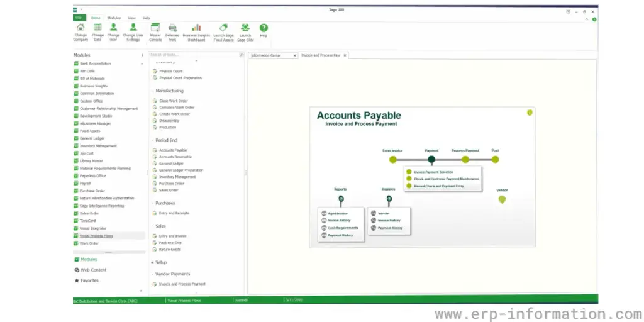The width and height of the screenshot is (644, 322).
Task: Open the Aged Invoice report
Action: (x=337, y=214)
